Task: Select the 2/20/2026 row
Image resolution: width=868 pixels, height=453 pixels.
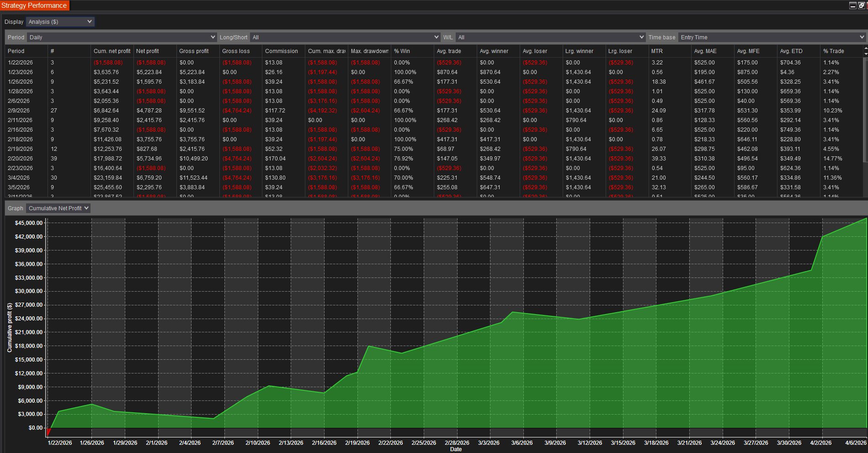Action: (x=434, y=159)
